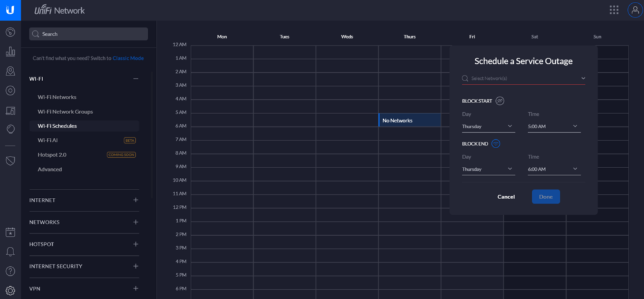Open the Map location icon in sidebar
This screenshot has width=644, height=299.
(10, 72)
